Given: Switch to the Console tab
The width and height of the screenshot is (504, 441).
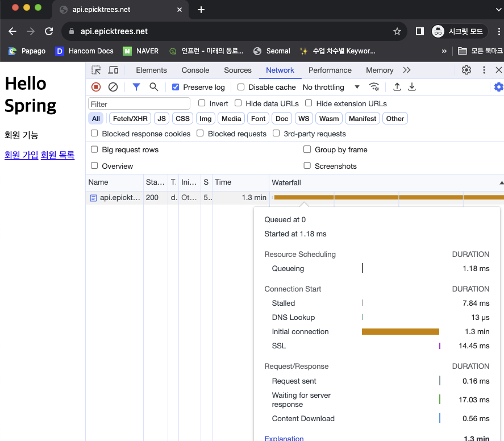Looking at the screenshot, I should coord(195,70).
